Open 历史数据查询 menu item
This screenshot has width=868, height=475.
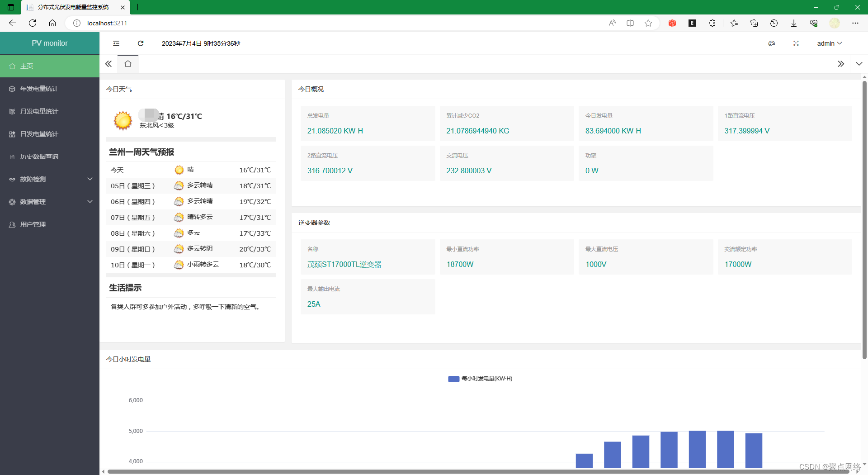[50, 157]
